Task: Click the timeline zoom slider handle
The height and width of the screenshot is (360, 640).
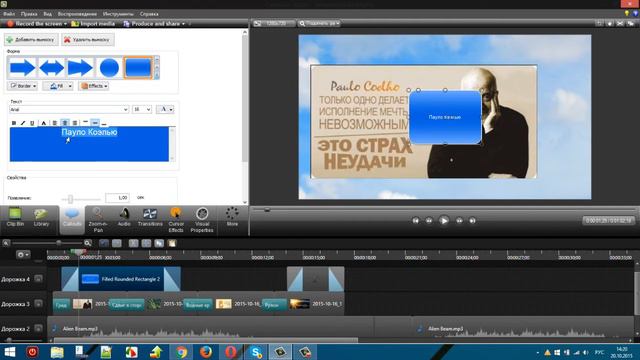Action: [59, 243]
